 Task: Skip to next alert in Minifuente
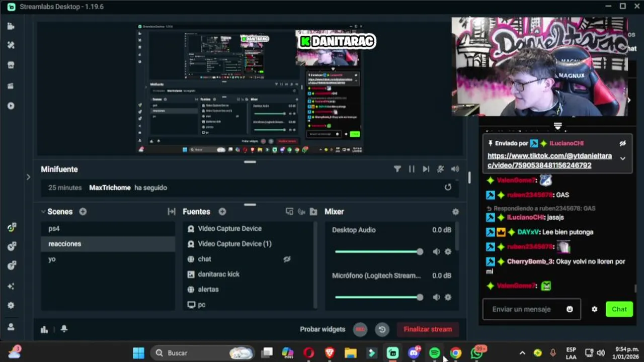426,169
